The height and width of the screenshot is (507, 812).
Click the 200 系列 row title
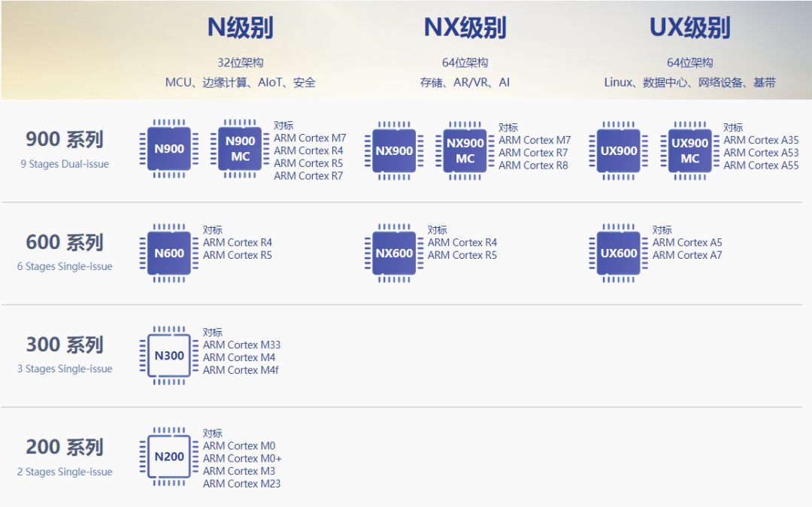pos(65,447)
